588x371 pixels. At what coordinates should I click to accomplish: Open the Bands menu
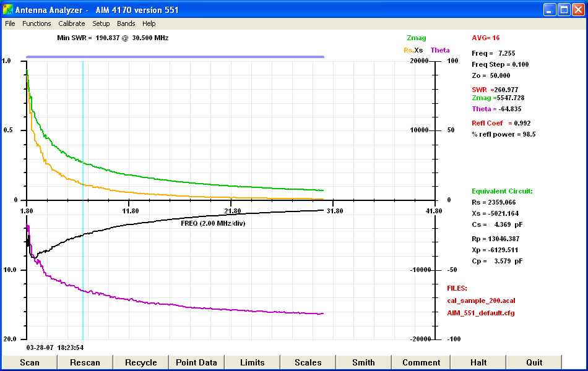[x=126, y=23]
